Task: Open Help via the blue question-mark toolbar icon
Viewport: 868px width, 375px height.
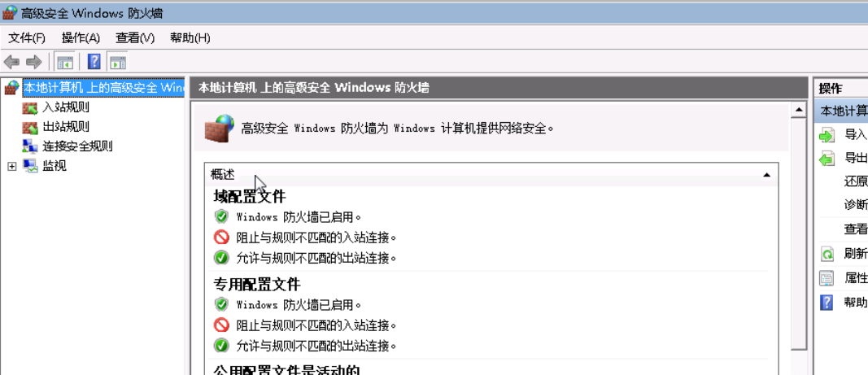Action: [x=94, y=62]
